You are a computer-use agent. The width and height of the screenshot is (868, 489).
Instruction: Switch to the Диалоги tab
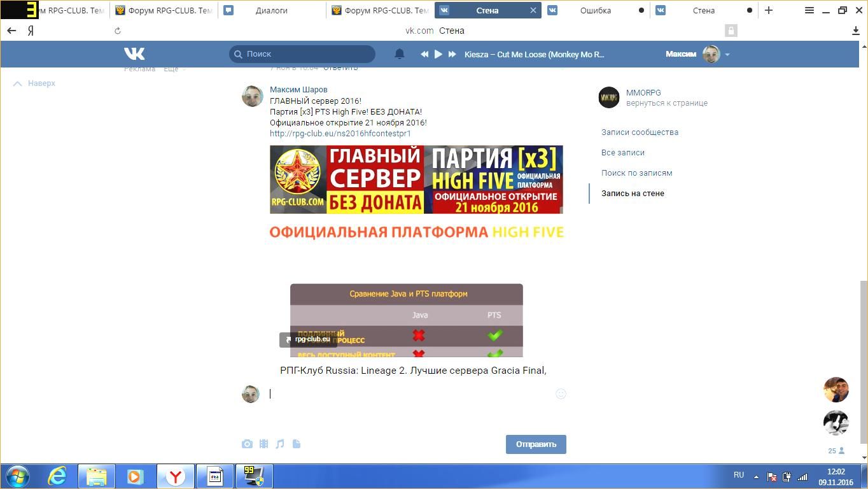pos(272,10)
